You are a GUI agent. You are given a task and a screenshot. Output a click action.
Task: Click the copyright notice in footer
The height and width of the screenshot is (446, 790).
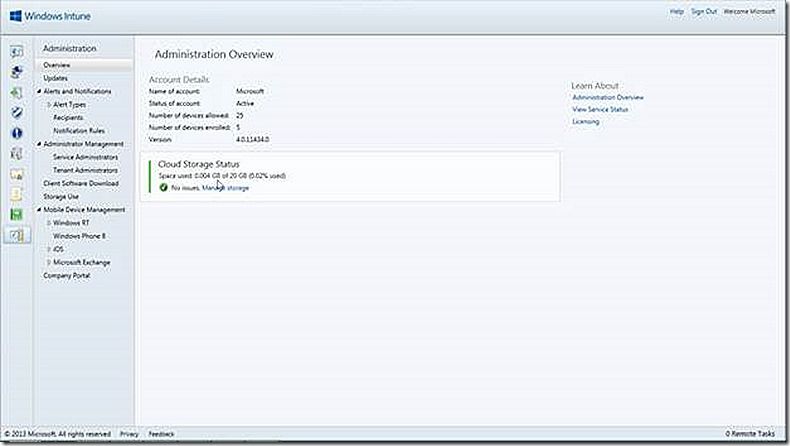[x=57, y=434]
